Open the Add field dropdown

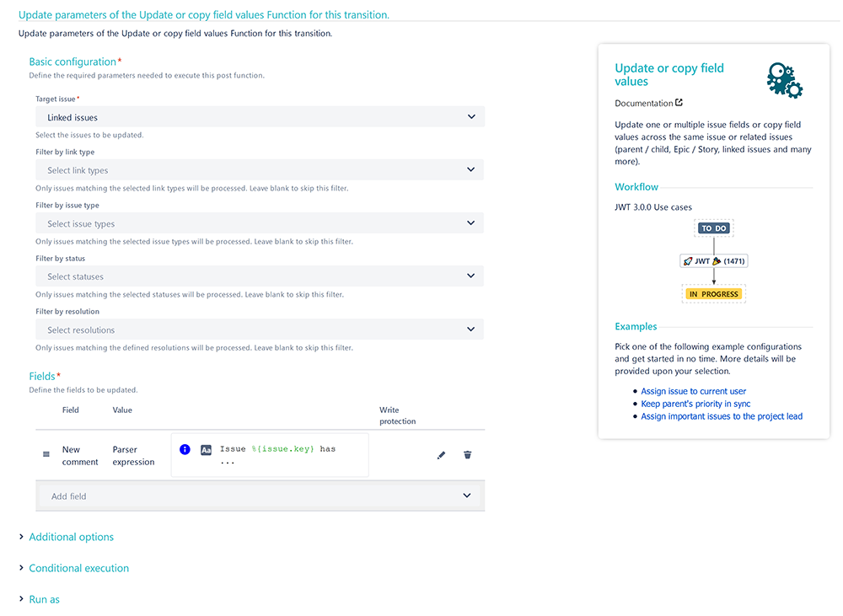260,495
